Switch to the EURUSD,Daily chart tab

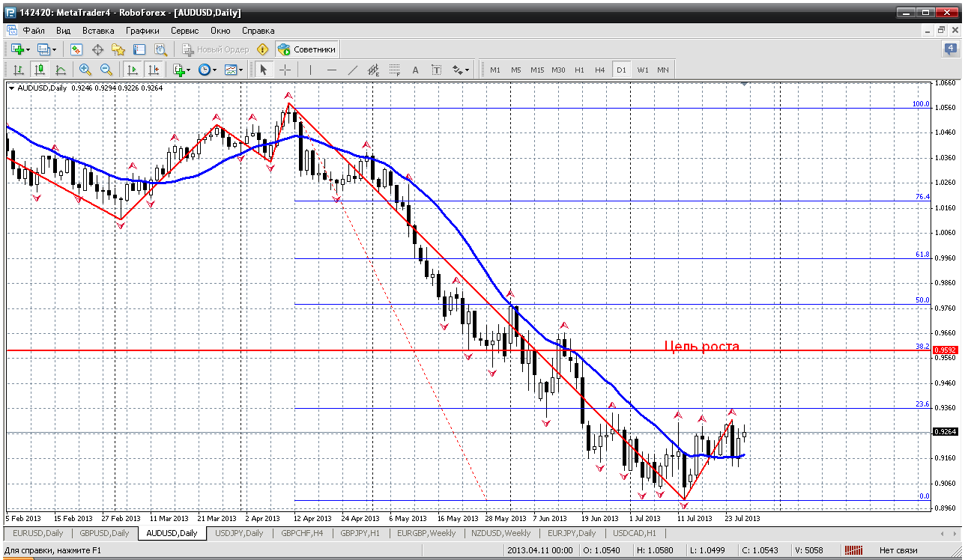point(37,533)
